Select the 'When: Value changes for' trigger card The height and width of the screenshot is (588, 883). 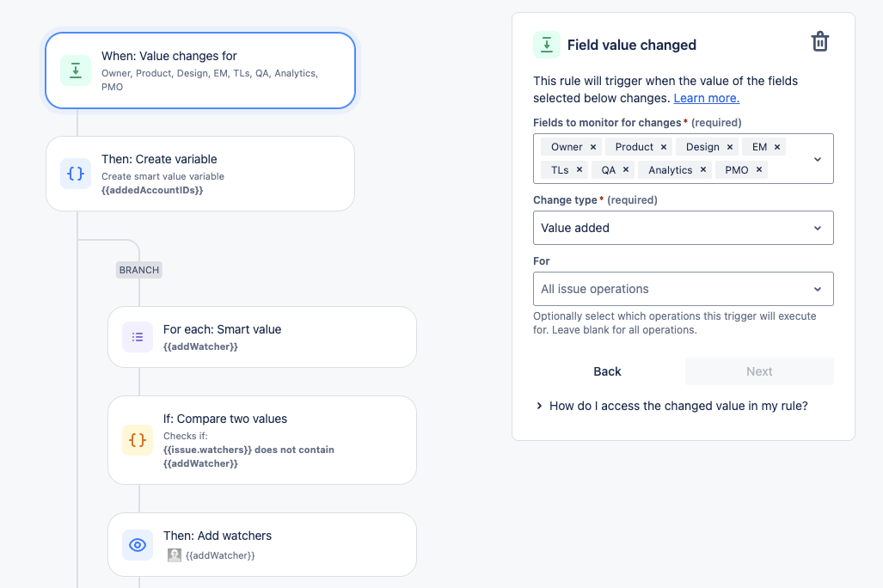tap(200, 70)
